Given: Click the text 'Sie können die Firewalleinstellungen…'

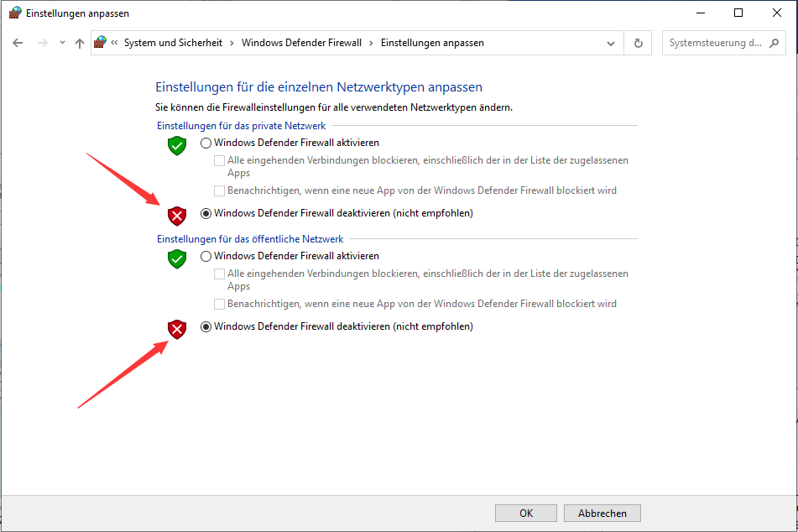Looking at the screenshot, I should [x=334, y=107].
